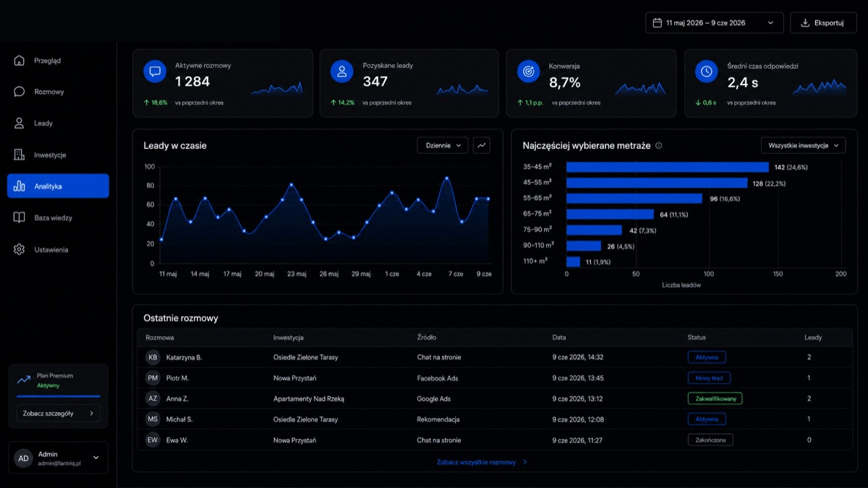
Task: Click admin@lantriq.pl email text
Action: (x=59, y=463)
